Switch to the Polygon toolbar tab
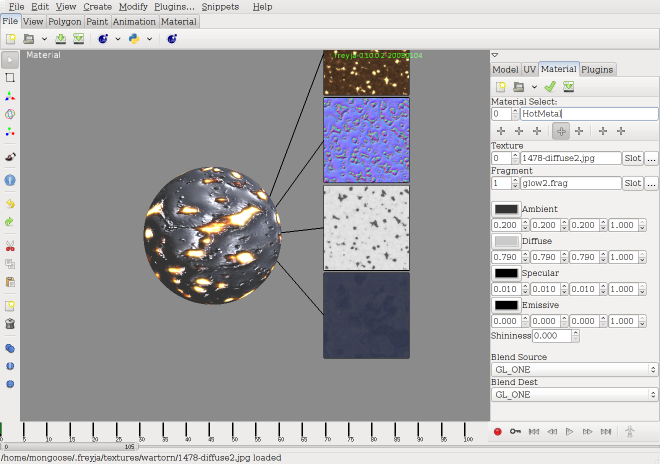 tap(64, 21)
